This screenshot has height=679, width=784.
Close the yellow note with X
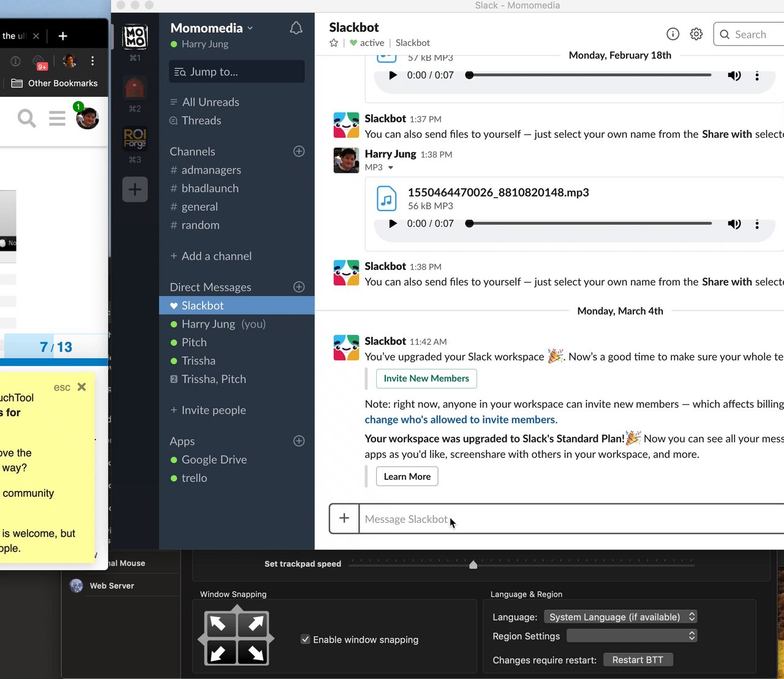82,387
